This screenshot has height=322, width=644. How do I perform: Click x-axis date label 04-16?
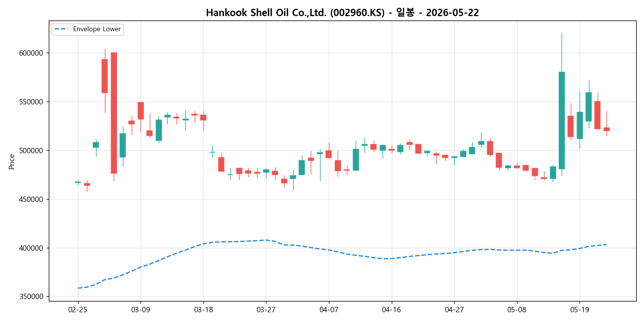[x=391, y=309]
